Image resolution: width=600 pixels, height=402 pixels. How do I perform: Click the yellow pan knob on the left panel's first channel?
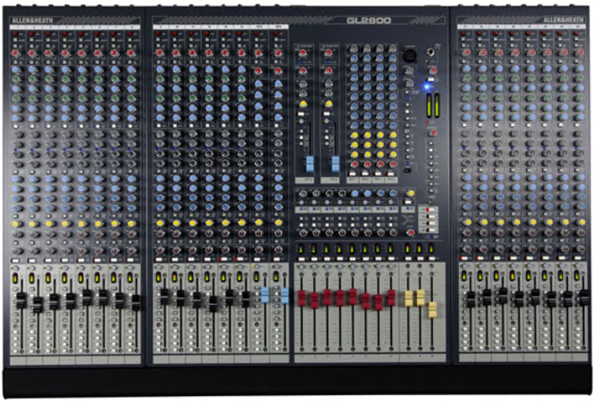pyautogui.click(x=15, y=223)
